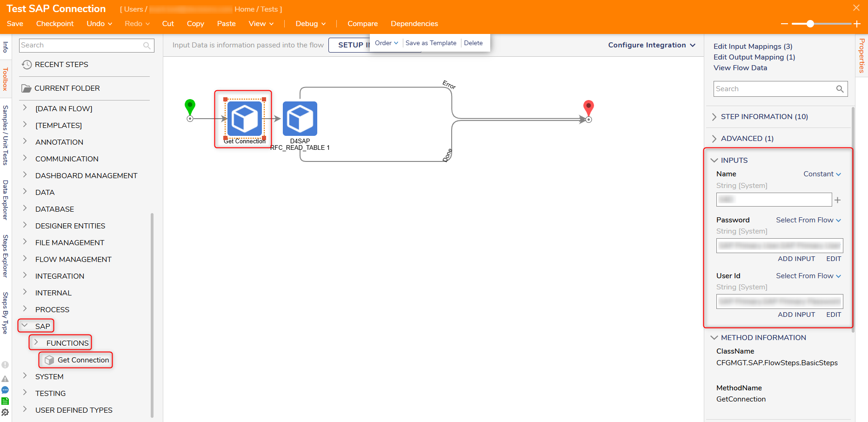
Task: Click the zoom out minus icon
Action: click(x=784, y=24)
